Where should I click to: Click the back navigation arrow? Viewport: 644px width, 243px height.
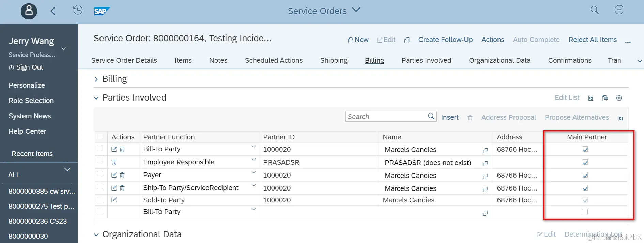53,11
